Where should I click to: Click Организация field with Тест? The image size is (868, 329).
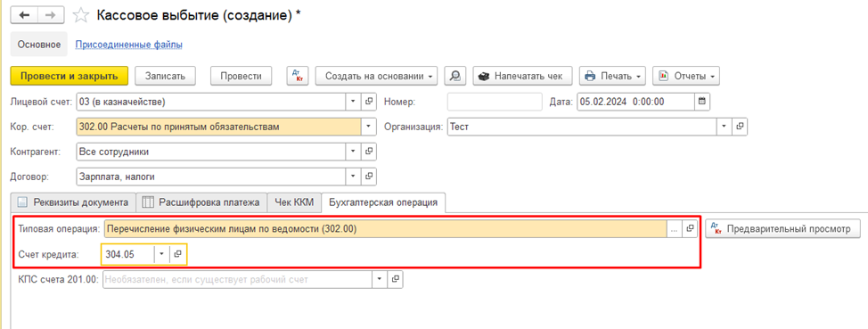pos(582,127)
